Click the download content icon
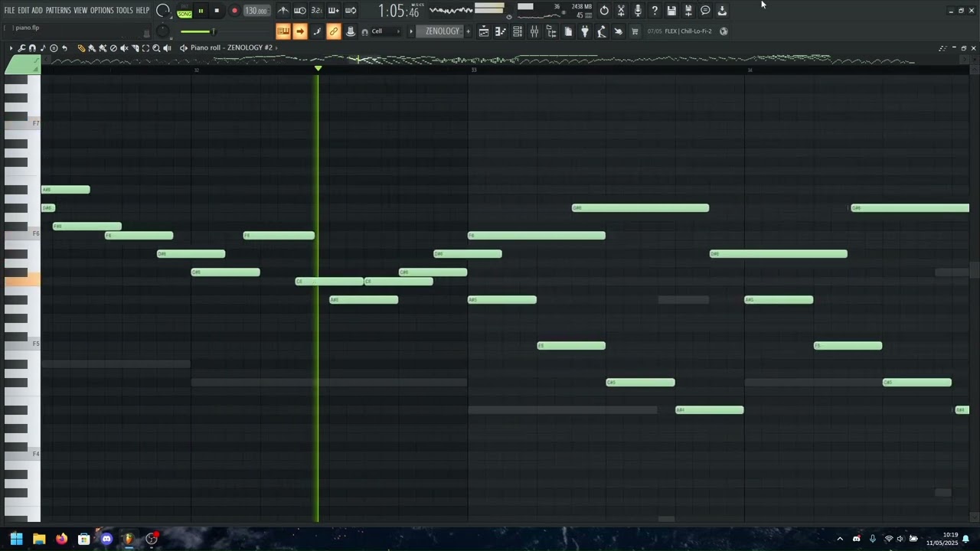 pos(722,11)
